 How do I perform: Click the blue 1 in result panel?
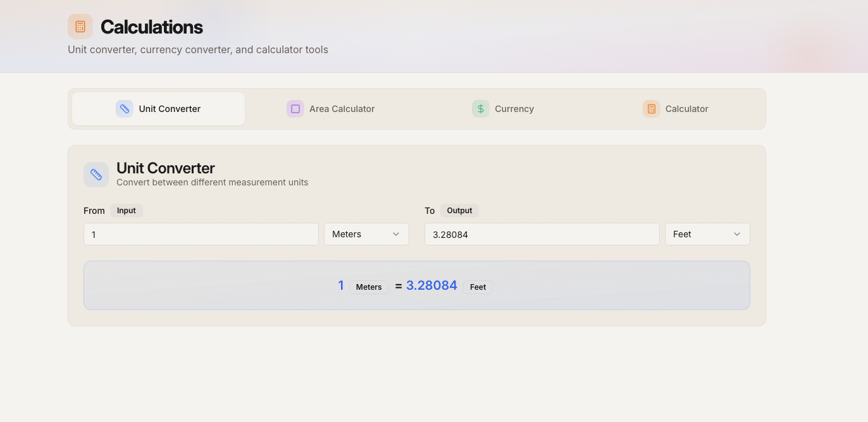pyautogui.click(x=341, y=285)
